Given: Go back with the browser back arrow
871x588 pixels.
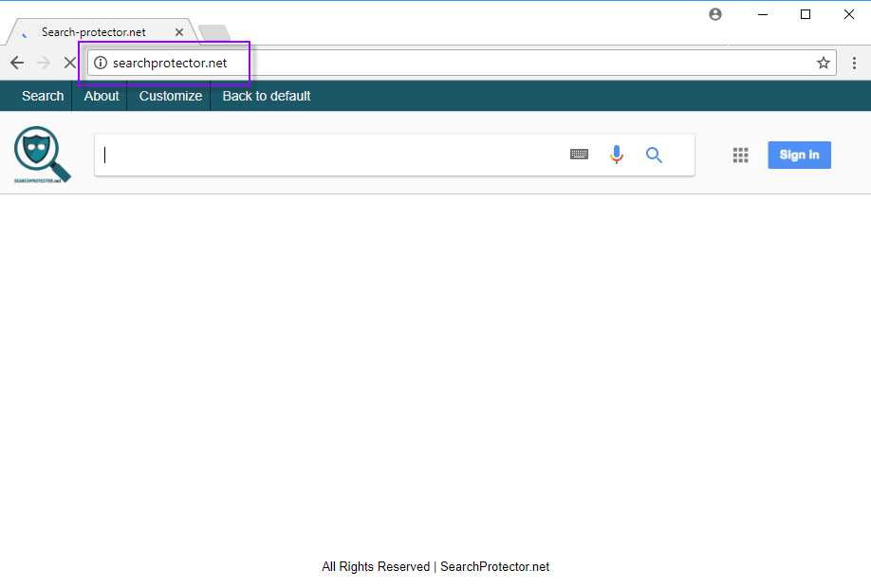Looking at the screenshot, I should pyautogui.click(x=17, y=63).
